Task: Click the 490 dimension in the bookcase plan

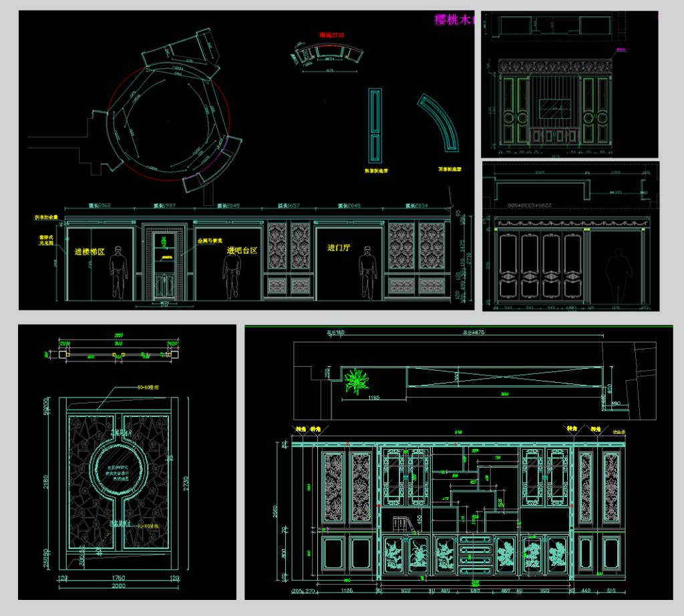Action: [615, 404]
